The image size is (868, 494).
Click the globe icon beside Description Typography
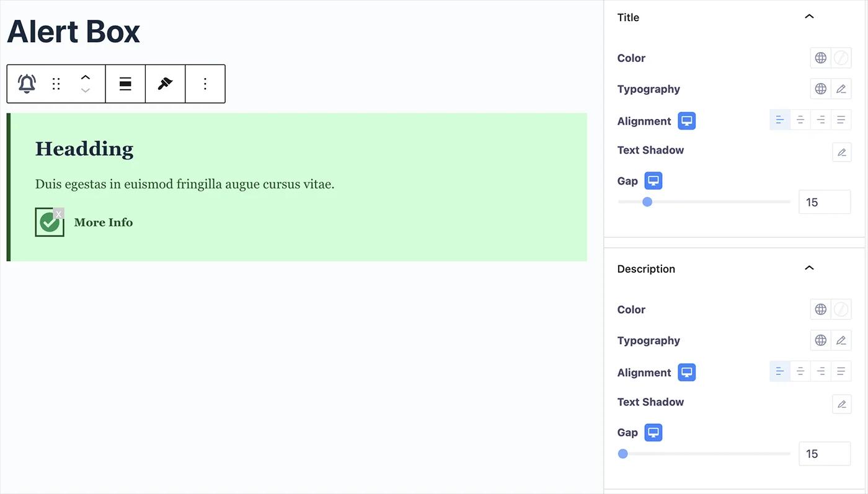pos(820,340)
